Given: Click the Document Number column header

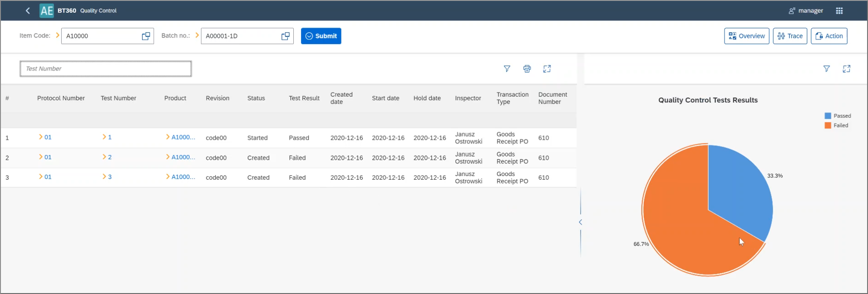Looking at the screenshot, I should click(552, 98).
